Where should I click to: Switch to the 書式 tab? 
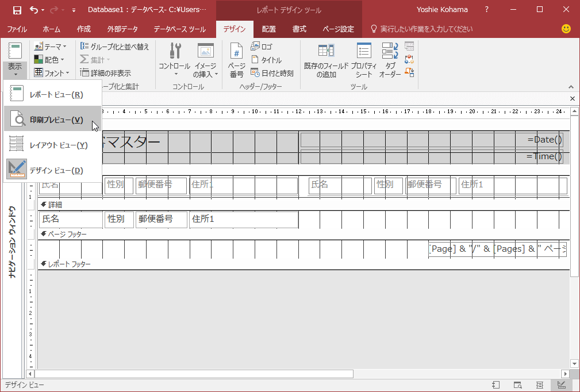click(x=299, y=29)
